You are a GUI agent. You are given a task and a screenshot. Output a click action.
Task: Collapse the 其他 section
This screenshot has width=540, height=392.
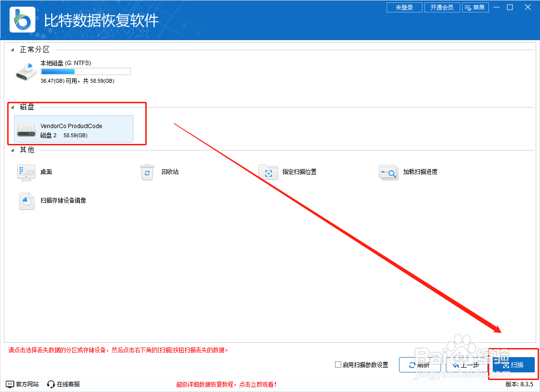pyautogui.click(x=13, y=150)
